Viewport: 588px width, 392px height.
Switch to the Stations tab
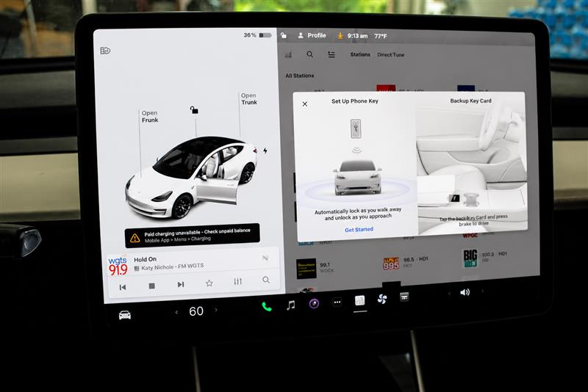click(x=360, y=54)
